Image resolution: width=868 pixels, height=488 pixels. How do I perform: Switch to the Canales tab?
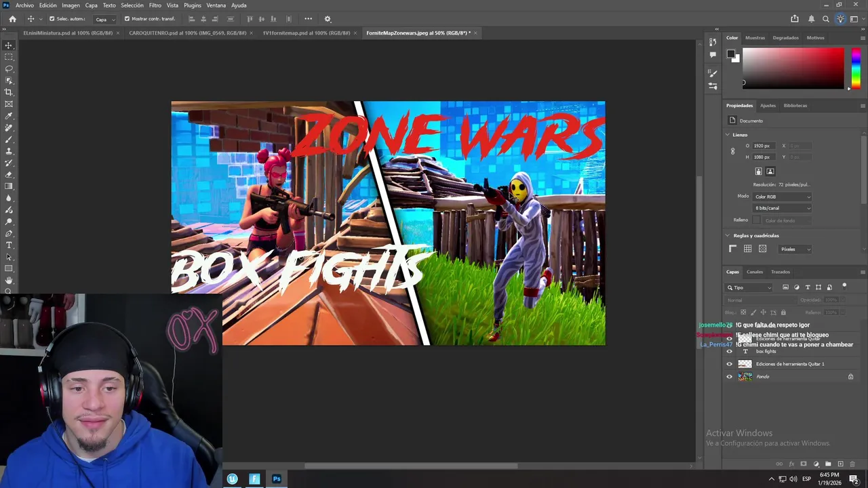(755, 272)
